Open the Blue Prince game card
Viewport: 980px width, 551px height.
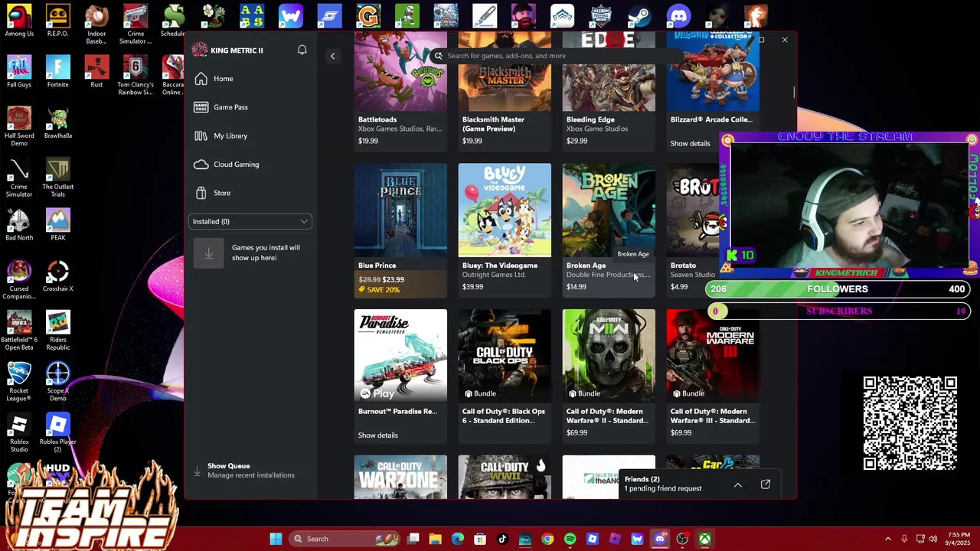400,230
